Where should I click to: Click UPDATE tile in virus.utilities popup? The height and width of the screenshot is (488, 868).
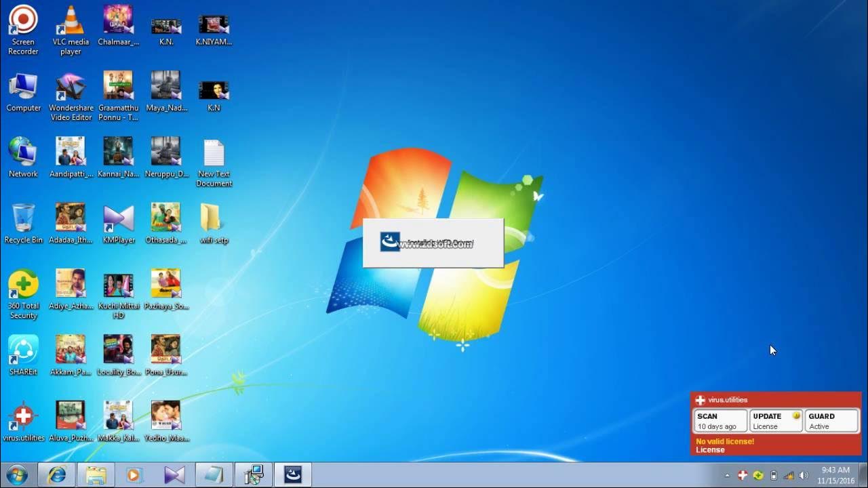coord(776,421)
